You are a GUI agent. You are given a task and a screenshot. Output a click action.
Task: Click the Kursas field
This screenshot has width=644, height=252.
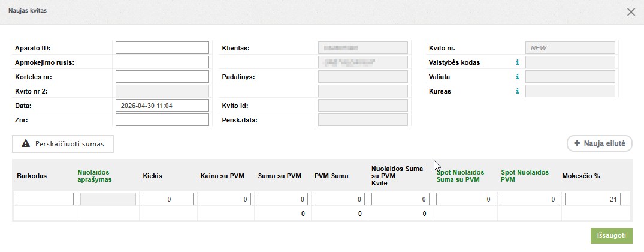(x=570, y=91)
